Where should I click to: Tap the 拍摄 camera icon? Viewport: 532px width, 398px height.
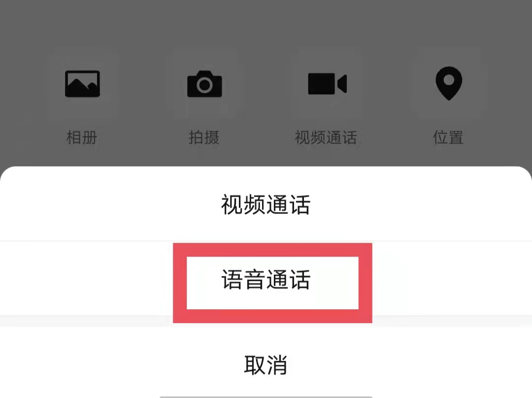tap(204, 84)
